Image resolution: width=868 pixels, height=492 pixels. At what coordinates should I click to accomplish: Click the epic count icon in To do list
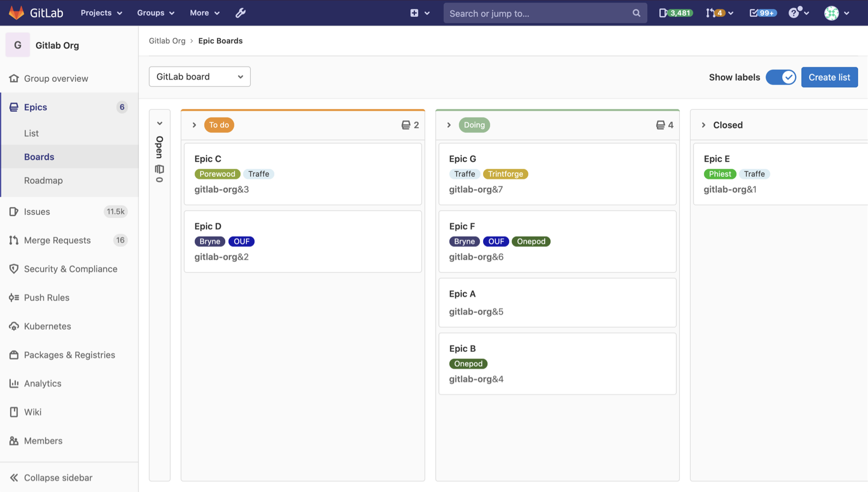406,125
